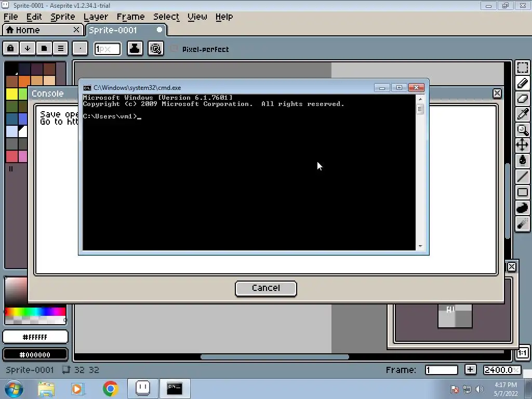
Task: Select the Rectangular Marquee tool
Action: pos(523,68)
